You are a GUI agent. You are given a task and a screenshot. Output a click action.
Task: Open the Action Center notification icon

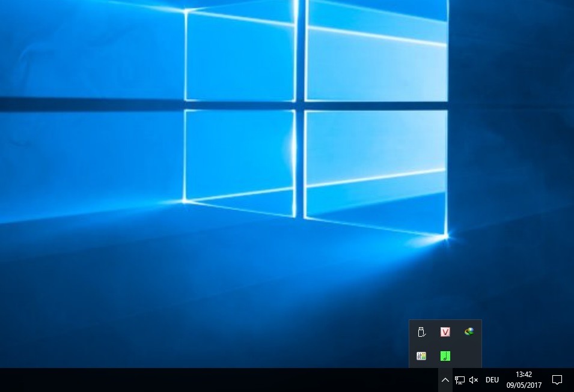(x=557, y=380)
